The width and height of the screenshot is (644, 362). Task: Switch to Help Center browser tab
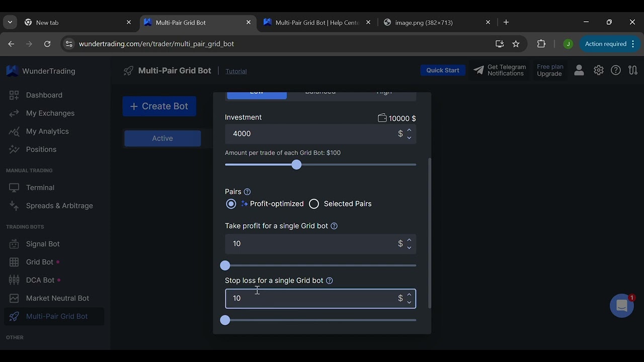318,23
